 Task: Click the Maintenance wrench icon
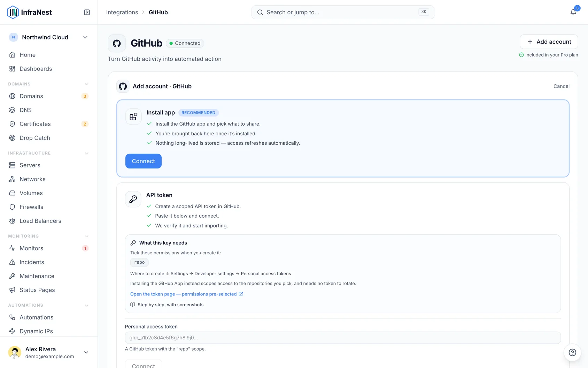(x=12, y=276)
